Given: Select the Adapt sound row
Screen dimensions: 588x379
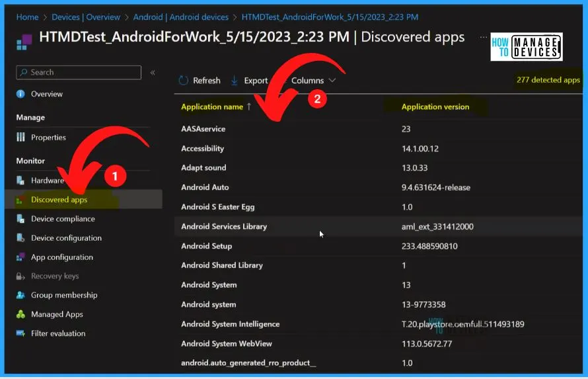Looking at the screenshot, I should coord(379,168).
